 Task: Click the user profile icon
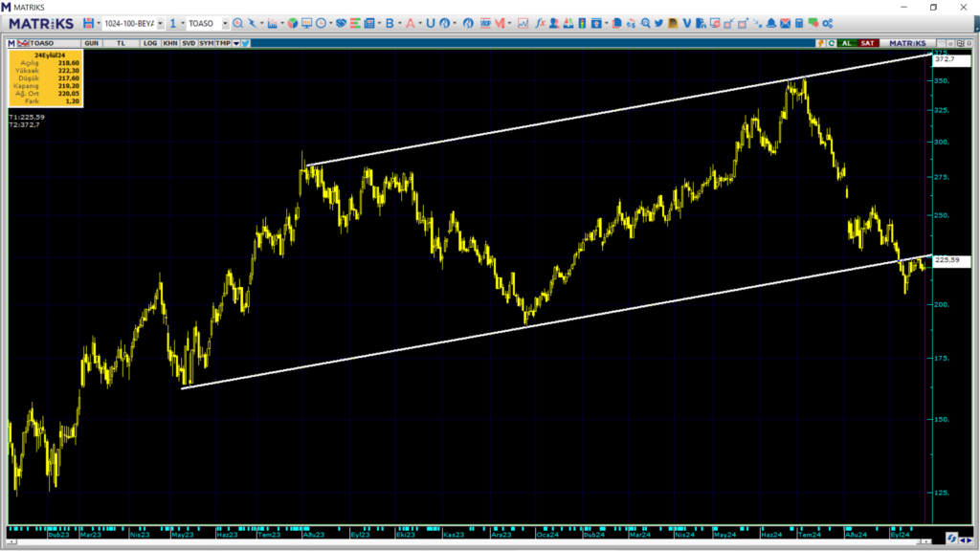point(554,23)
